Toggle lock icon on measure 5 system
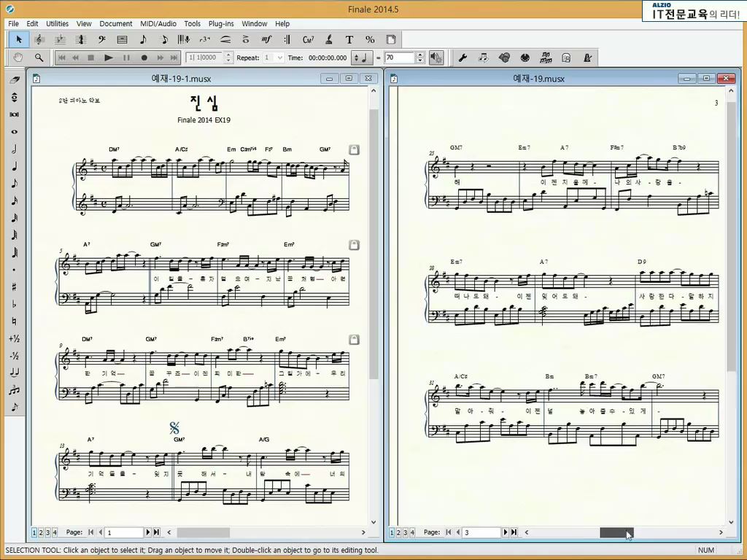Image resolution: width=747 pixels, height=560 pixels. (354, 245)
